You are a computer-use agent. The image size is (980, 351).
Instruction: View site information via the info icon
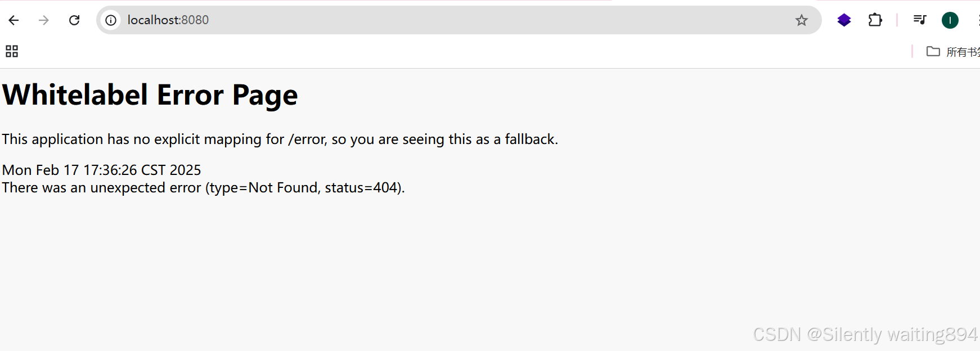tap(111, 20)
